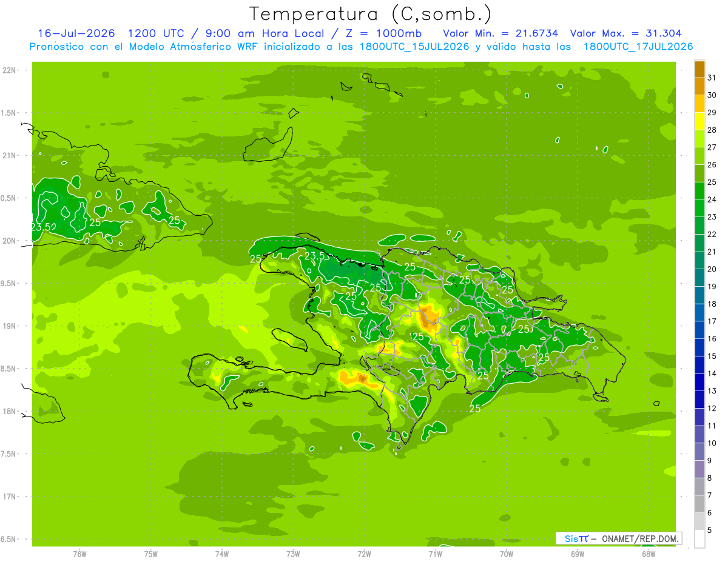Viewport: 728px width, 562px height.
Task: Click the 7 value on the color scale
Action: pos(709,496)
